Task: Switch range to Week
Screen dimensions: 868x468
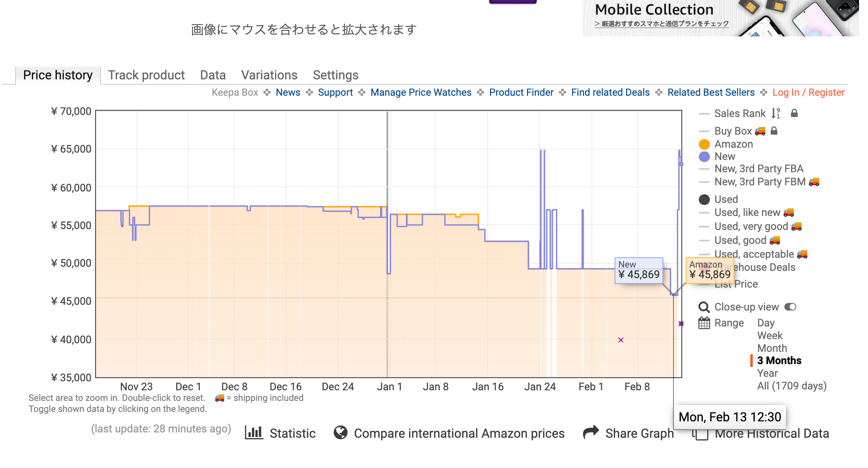Action: pyautogui.click(x=770, y=335)
